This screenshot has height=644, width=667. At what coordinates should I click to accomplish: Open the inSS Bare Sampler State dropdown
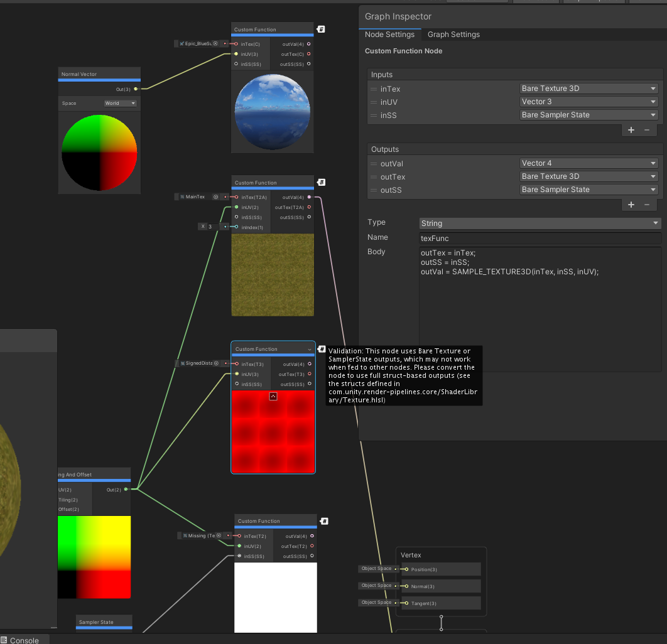(588, 115)
